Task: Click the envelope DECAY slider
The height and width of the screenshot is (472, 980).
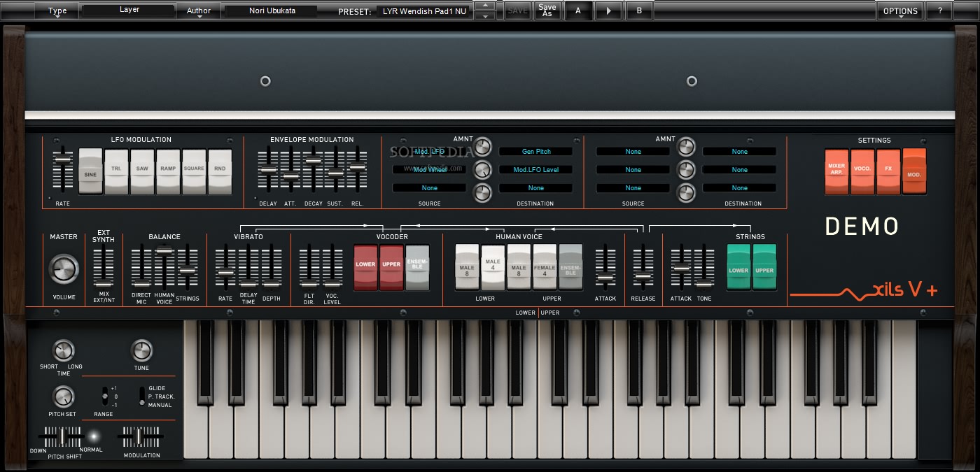Action: point(313,169)
